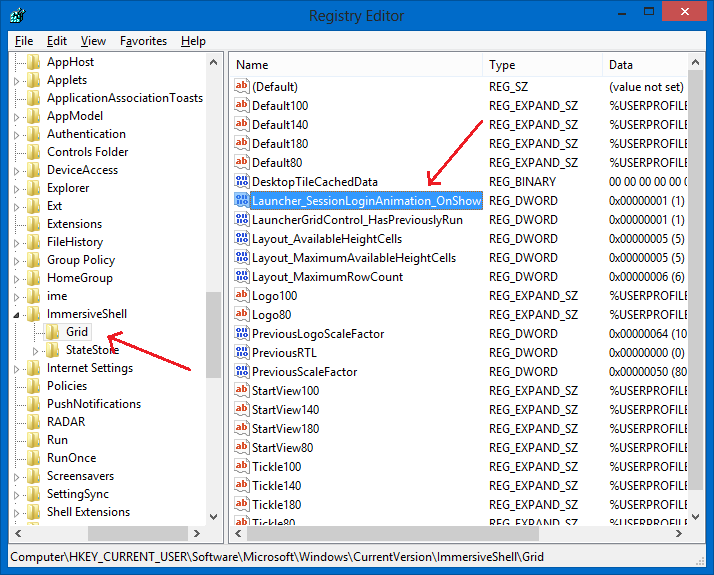
Task: Click the DWORD icon beside PreviousScaleFactor
Action: coord(241,371)
